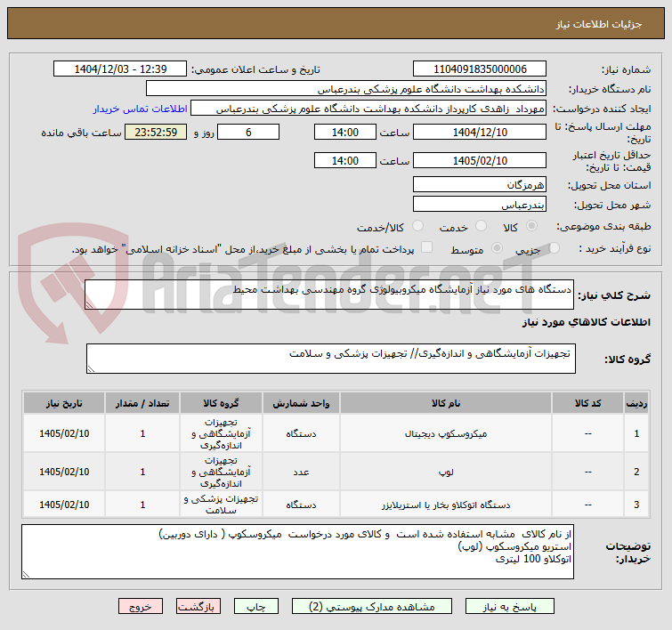Click the resize grip of گروه کالا box
This screenshot has width=672, height=630.
91,369
